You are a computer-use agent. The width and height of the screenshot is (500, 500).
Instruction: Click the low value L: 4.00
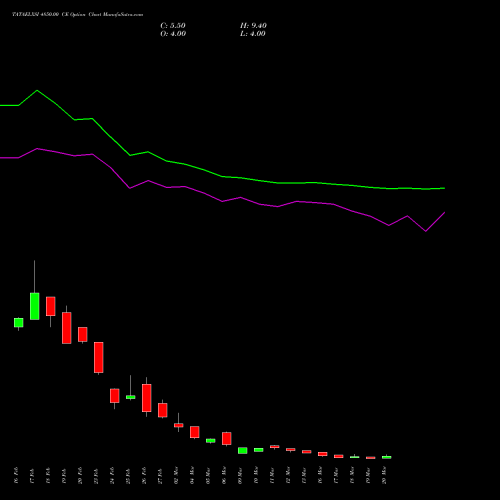[253, 34]
